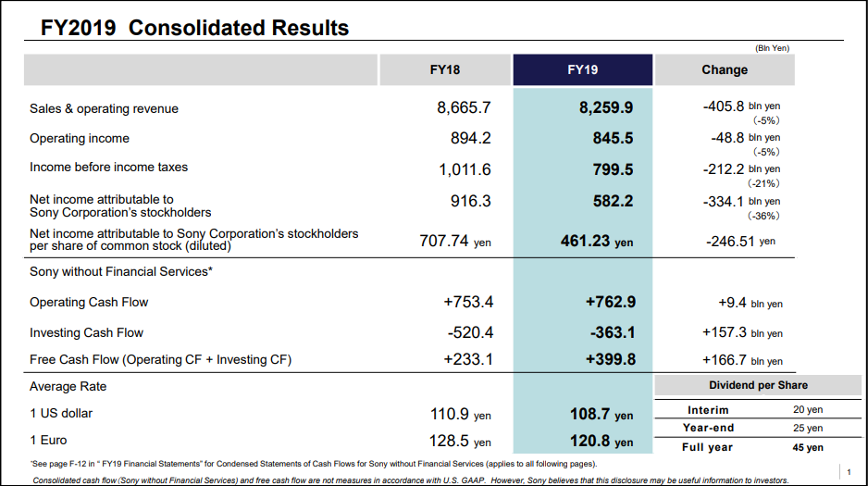Click the Operating income row label
This screenshot has width=868, height=486.
tap(80, 138)
